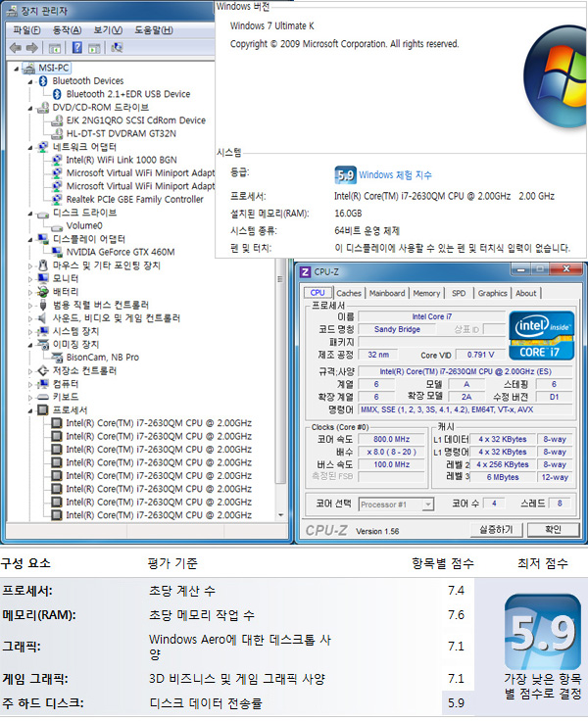Click the show/hide console tree toolbar icon
The width and height of the screenshot is (588, 721).
click(55, 48)
